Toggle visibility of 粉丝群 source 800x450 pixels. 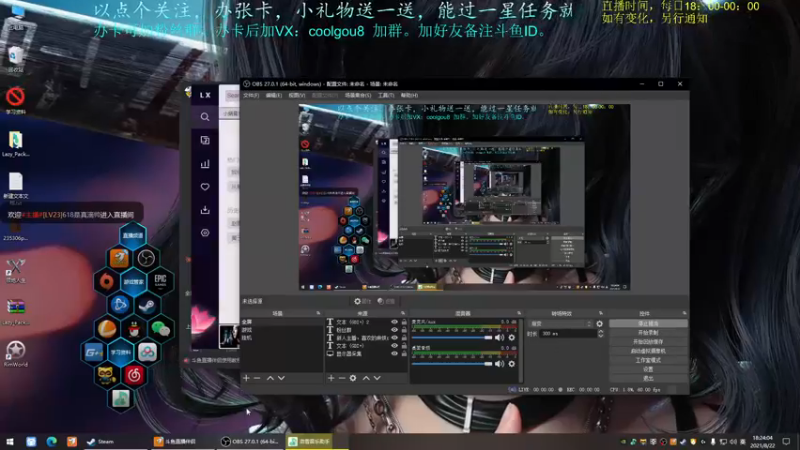[394, 330]
